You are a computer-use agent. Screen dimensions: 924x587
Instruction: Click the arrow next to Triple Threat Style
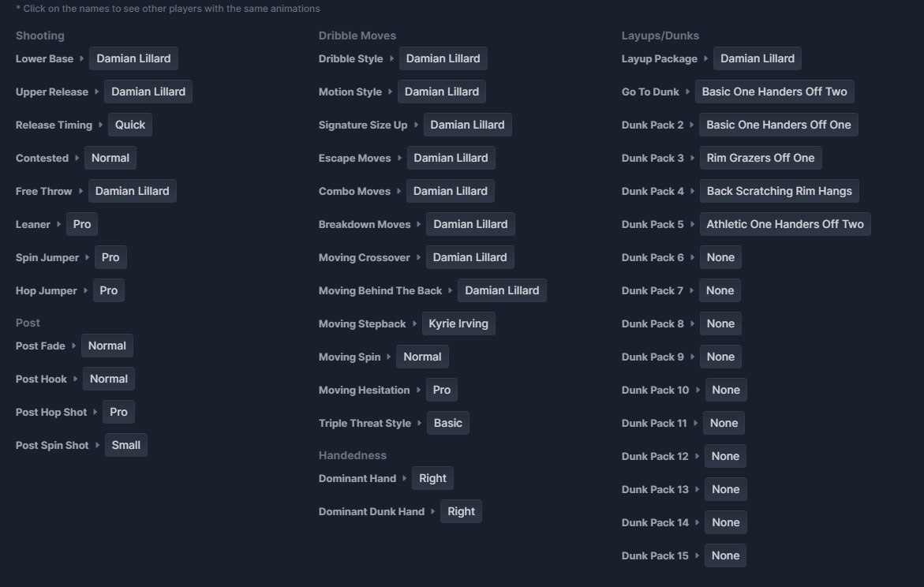click(419, 423)
